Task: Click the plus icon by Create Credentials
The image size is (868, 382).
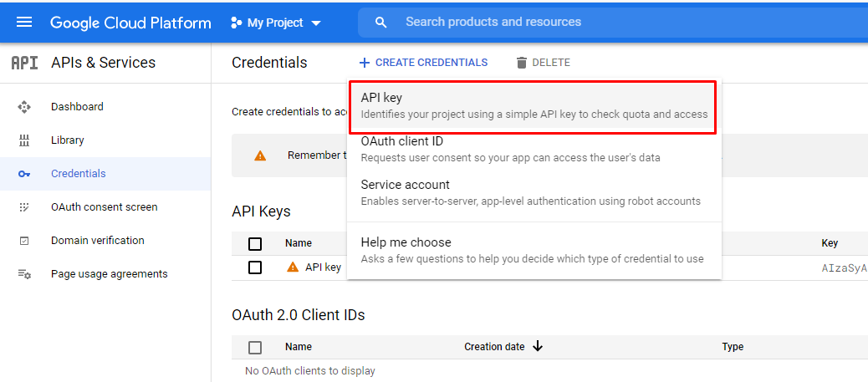Action: coord(365,63)
